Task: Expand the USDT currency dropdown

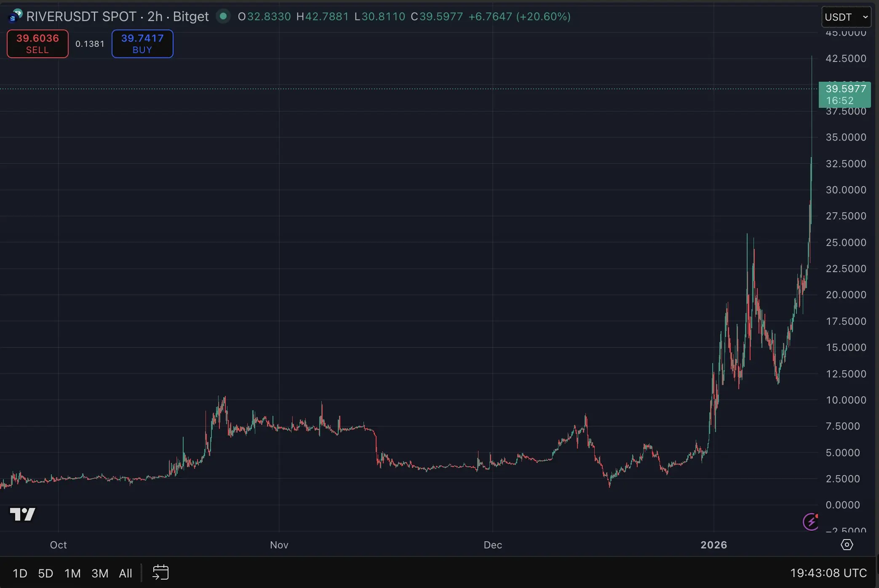Action: tap(846, 17)
